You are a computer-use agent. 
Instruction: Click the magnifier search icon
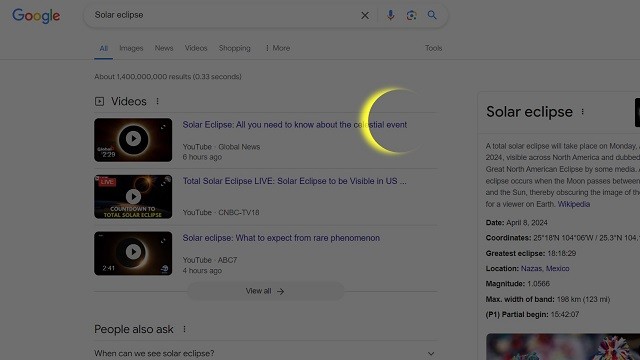pyautogui.click(x=432, y=15)
